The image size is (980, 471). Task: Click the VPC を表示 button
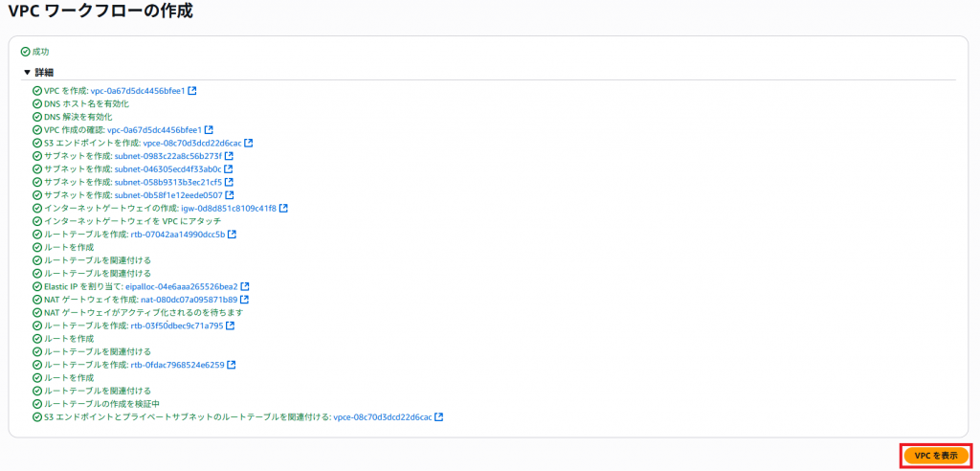coord(936,455)
